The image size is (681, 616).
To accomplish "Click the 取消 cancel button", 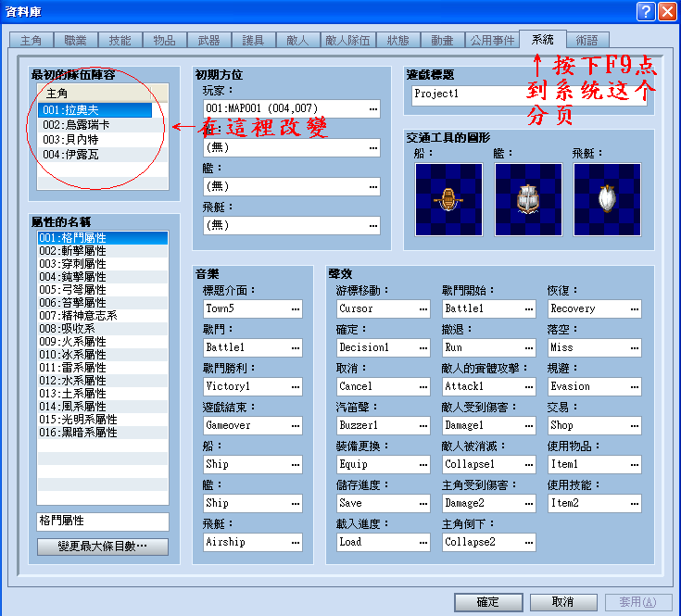I will pos(563,602).
